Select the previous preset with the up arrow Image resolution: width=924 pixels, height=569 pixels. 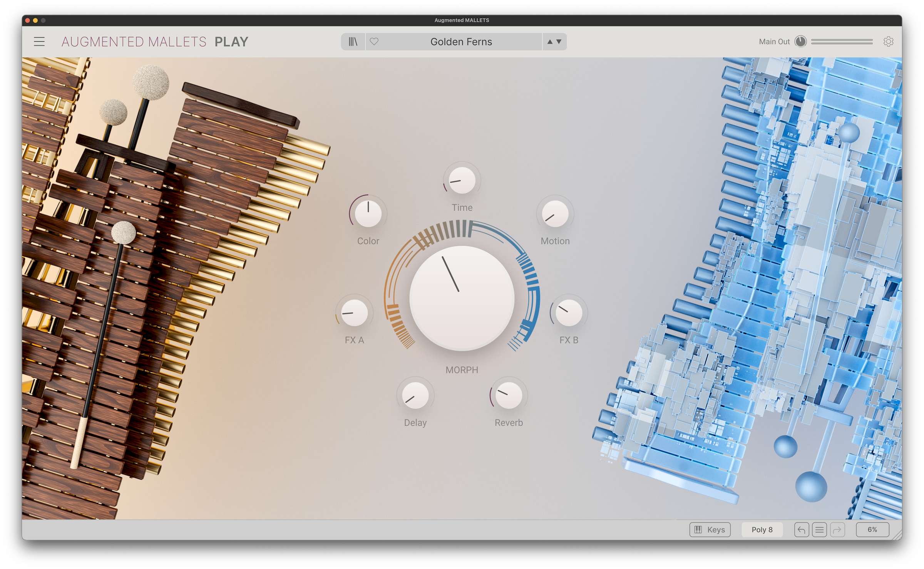(550, 42)
